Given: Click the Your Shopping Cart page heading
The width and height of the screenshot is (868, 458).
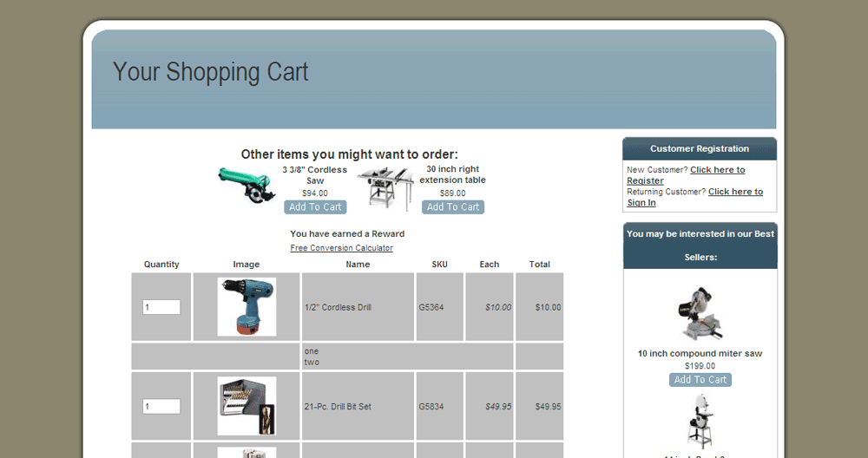Looking at the screenshot, I should [211, 72].
